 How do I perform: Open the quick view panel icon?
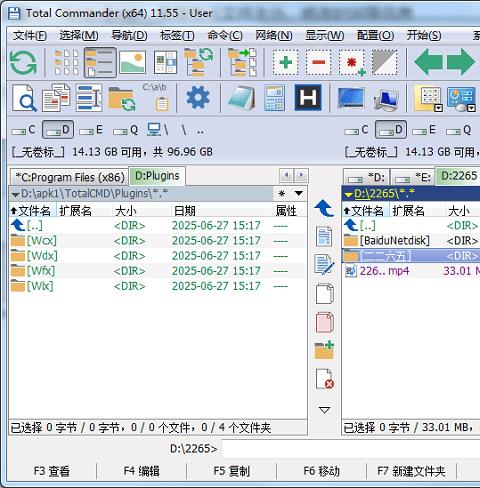coord(165,62)
